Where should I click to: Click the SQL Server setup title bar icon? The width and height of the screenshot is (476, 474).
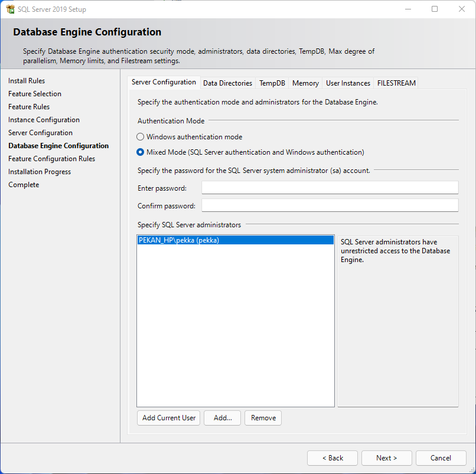point(10,9)
